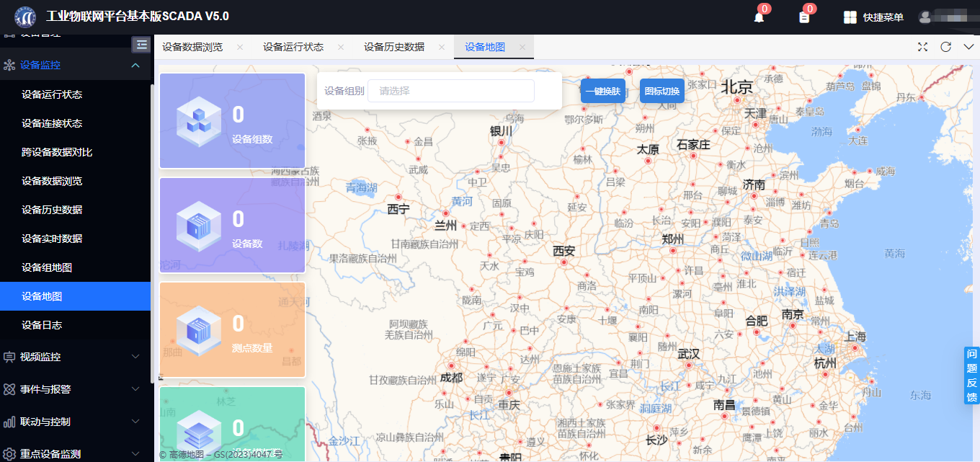Click the 测点数量 count card
The width and height of the screenshot is (980, 462).
tap(232, 329)
